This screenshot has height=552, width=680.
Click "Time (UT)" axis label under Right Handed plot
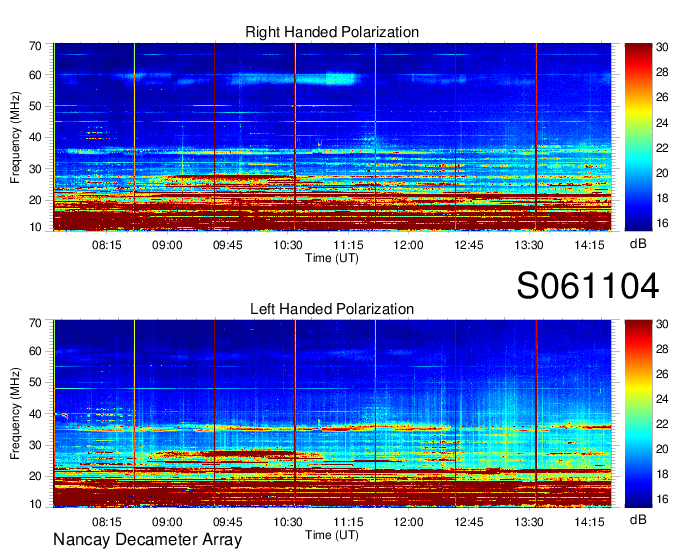[x=332, y=258]
